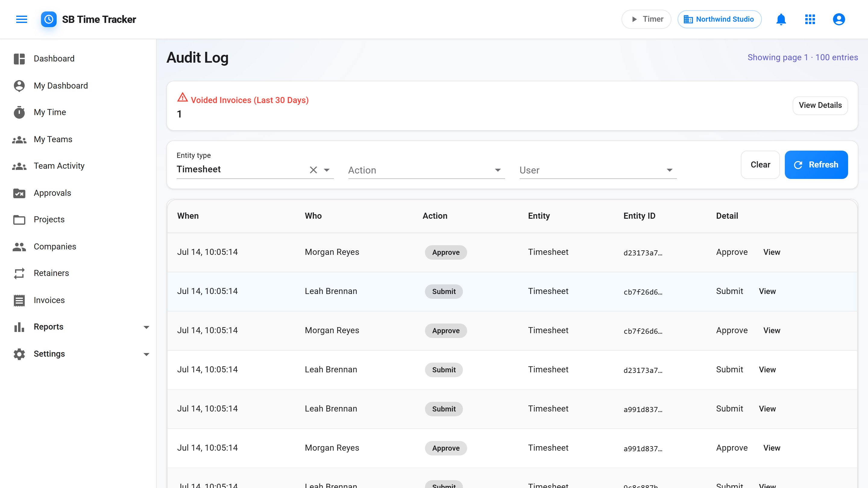This screenshot has width=868, height=488.
Task: Click the My Teams group icon
Action: click(x=19, y=139)
